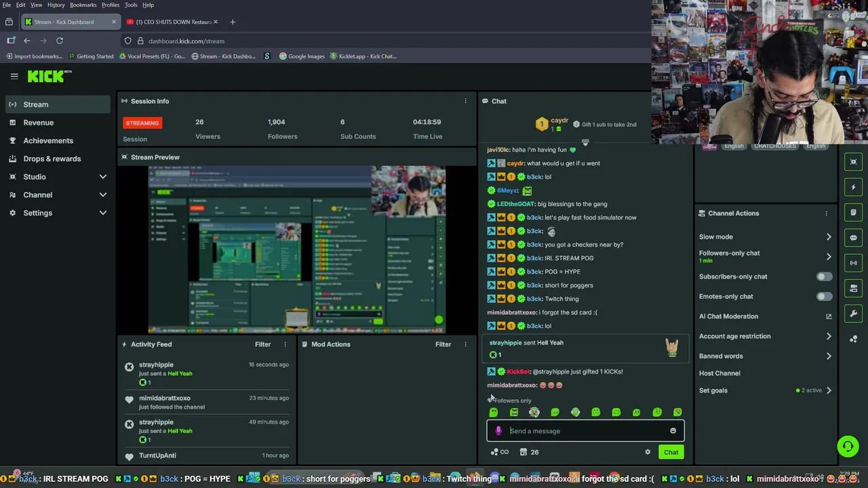Open Drops & rewards page in sidebar
Image resolution: width=868 pixels, height=488 pixels.
(58, 159)
